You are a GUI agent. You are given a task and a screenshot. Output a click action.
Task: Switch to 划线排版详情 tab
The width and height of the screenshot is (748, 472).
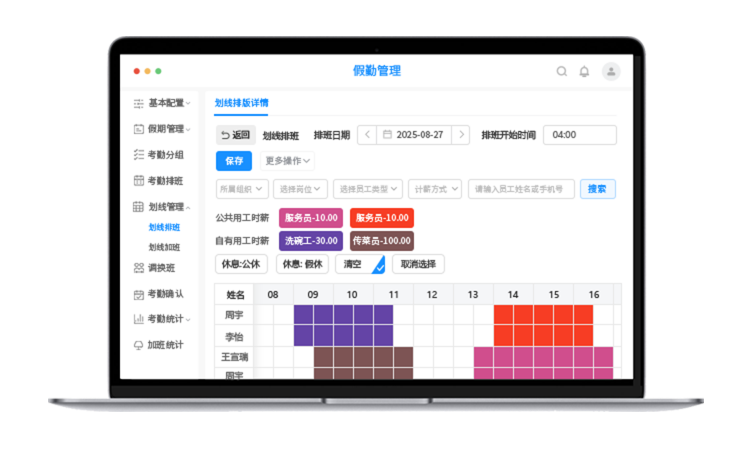[x=241, y=102]
